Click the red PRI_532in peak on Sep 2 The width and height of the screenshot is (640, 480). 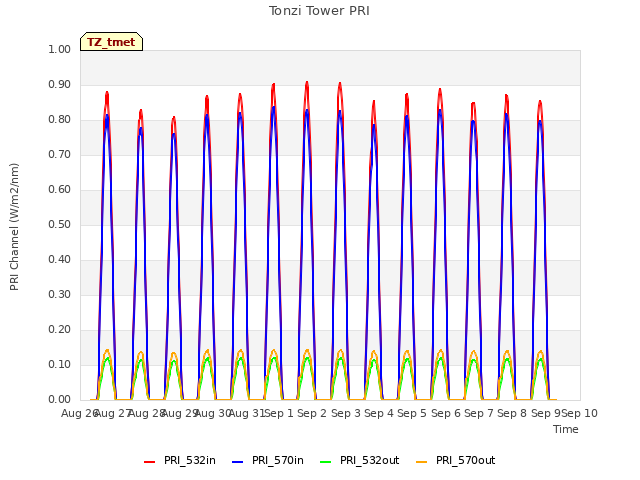click(x=307, y=83)
